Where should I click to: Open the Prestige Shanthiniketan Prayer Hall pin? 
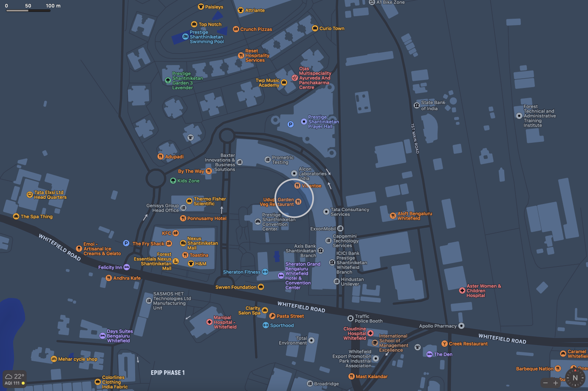click(304, 122)
